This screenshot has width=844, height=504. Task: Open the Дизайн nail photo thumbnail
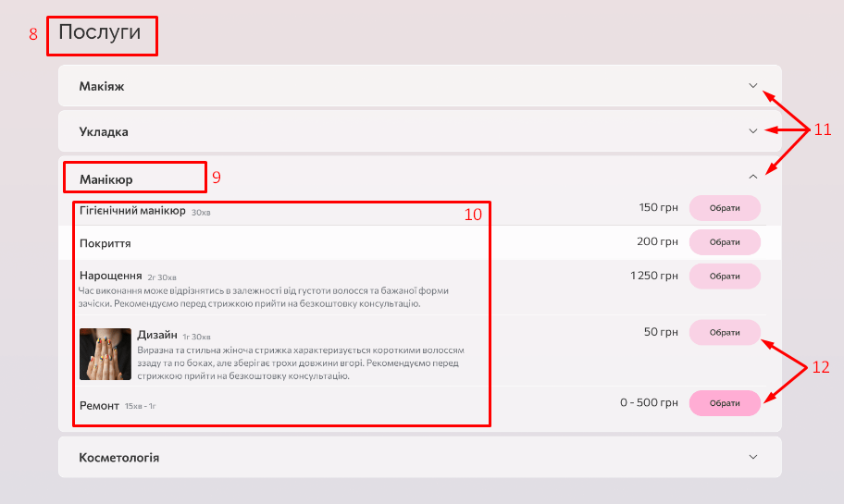(x=105, y=354)
